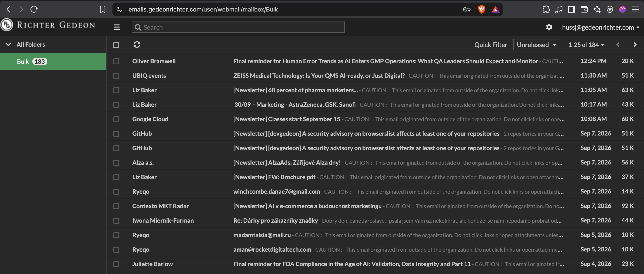Viewport: 644px width, 274px height.
Task: Open the hussj@gedeonrichter.com account menu
Action: pyautogui.click(x=601, y=27)
